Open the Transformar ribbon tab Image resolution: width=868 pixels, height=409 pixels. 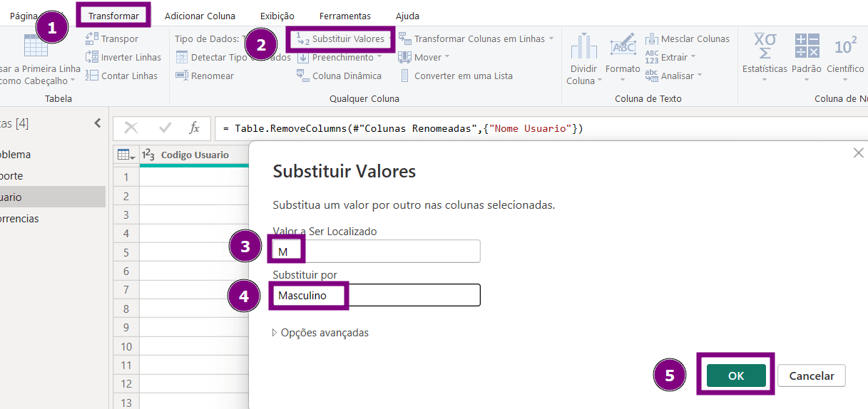(x=113, y=16)
